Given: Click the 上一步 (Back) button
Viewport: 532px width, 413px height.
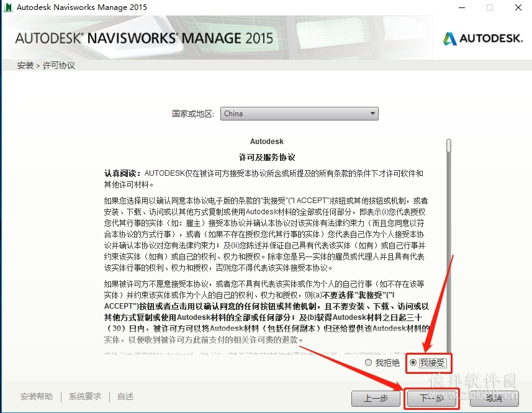Looking at the screenshot, I should coord(376,399).
